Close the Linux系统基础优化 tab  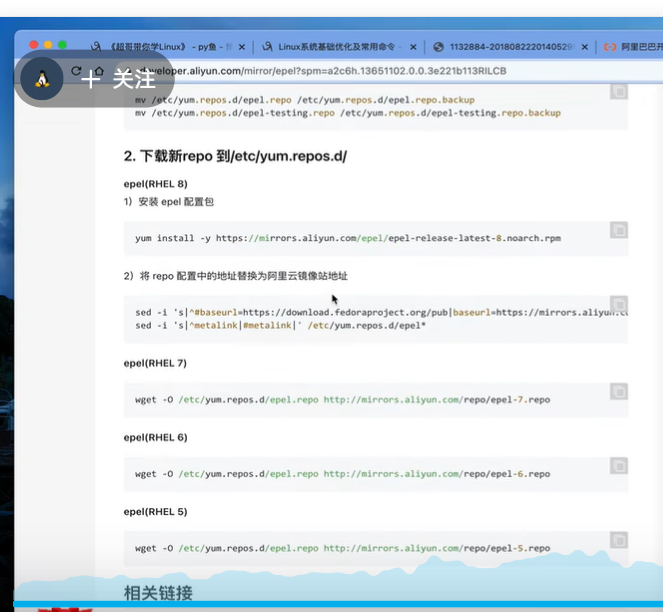pos(413,47)
